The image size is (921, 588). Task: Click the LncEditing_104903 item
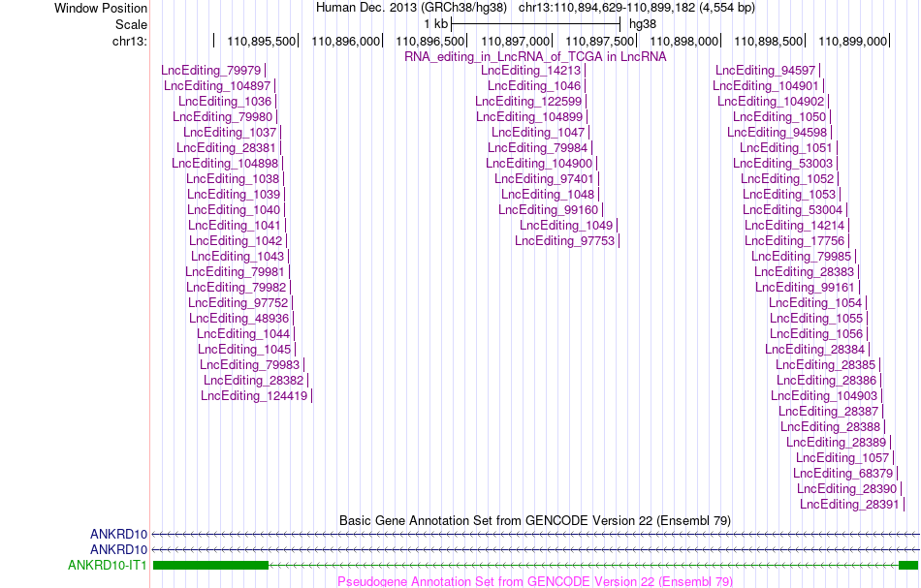tap(824, 396)
